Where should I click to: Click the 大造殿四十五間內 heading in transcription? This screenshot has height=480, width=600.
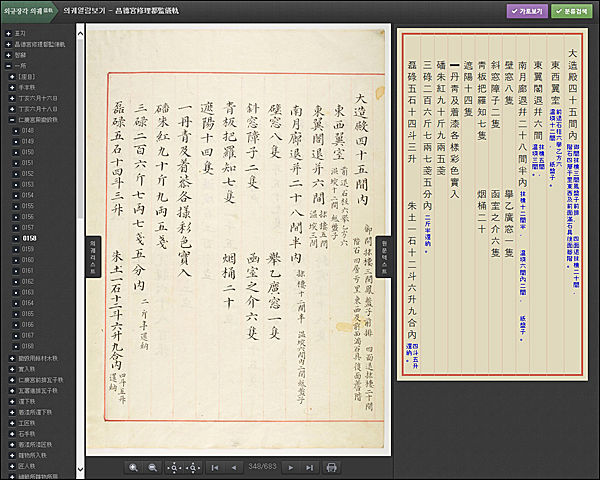572,94
